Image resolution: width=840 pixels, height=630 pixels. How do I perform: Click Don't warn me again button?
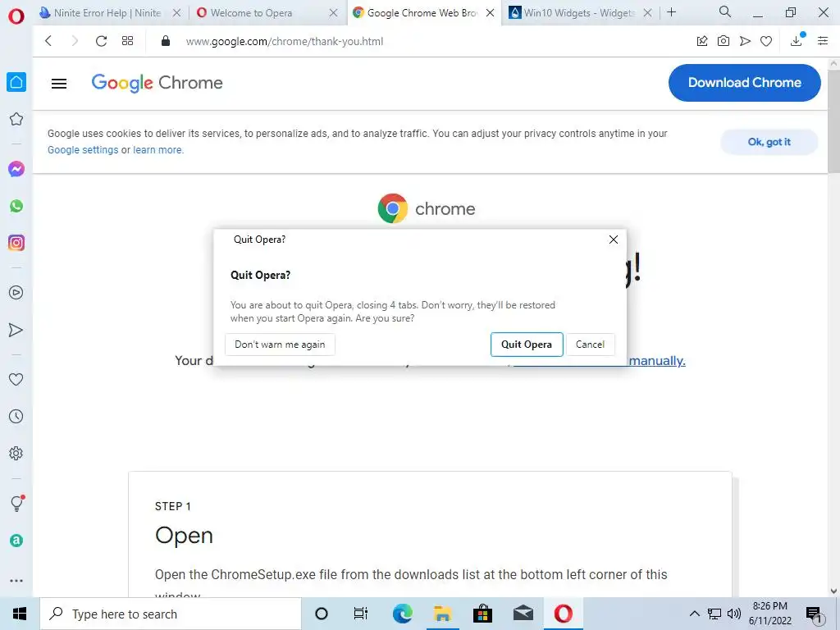tap(280, 345)
